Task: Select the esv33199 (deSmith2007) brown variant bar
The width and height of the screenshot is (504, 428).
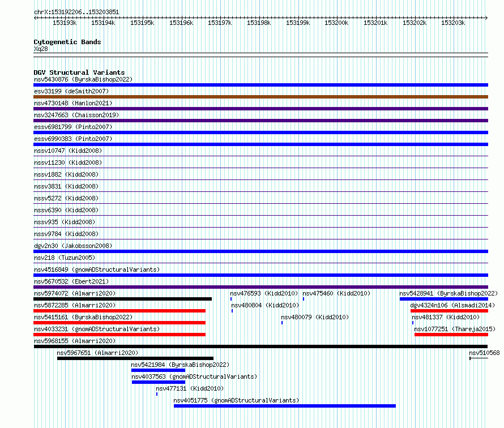Action: tap(260, 97)
